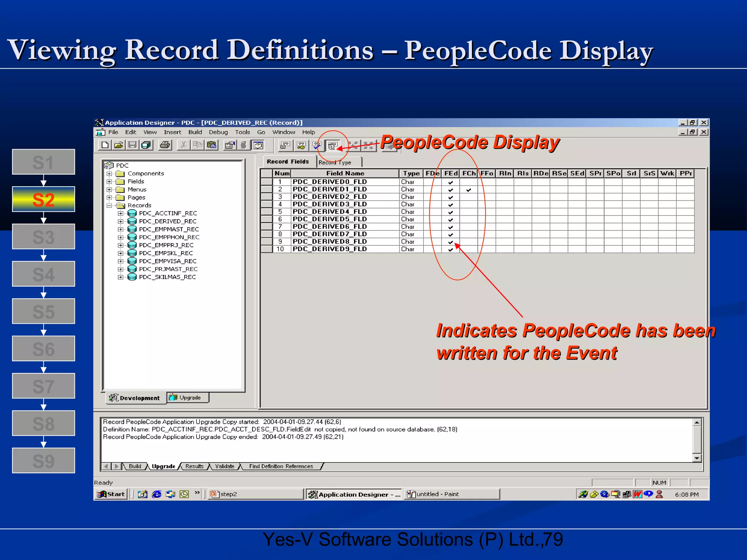Click FEd checkmark for PDC_DERIVED6_FLD
Image resolution: width=747 pixels, height=560 pixels.
pos(450,227)
